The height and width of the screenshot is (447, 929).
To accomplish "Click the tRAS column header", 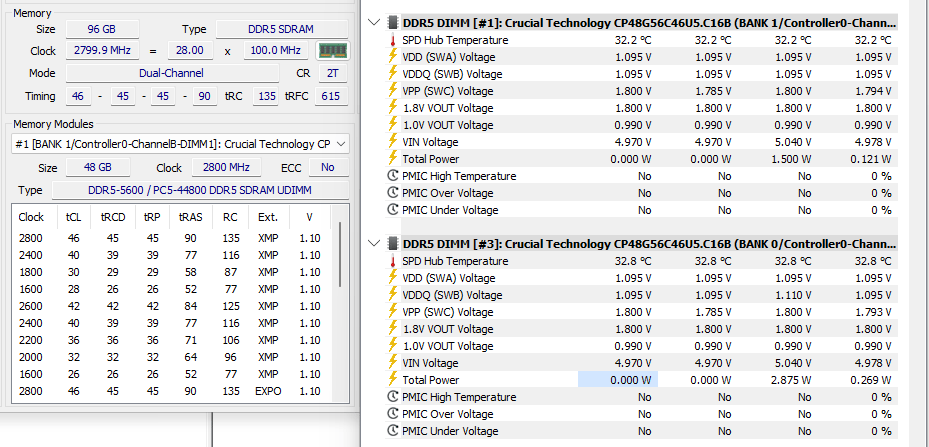I will point(191,217).
